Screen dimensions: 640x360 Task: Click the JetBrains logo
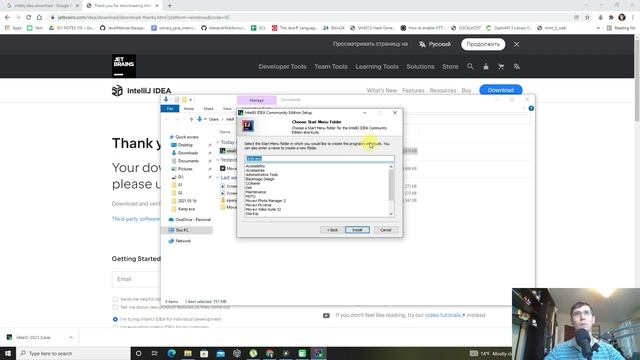(x=124, y=66)
